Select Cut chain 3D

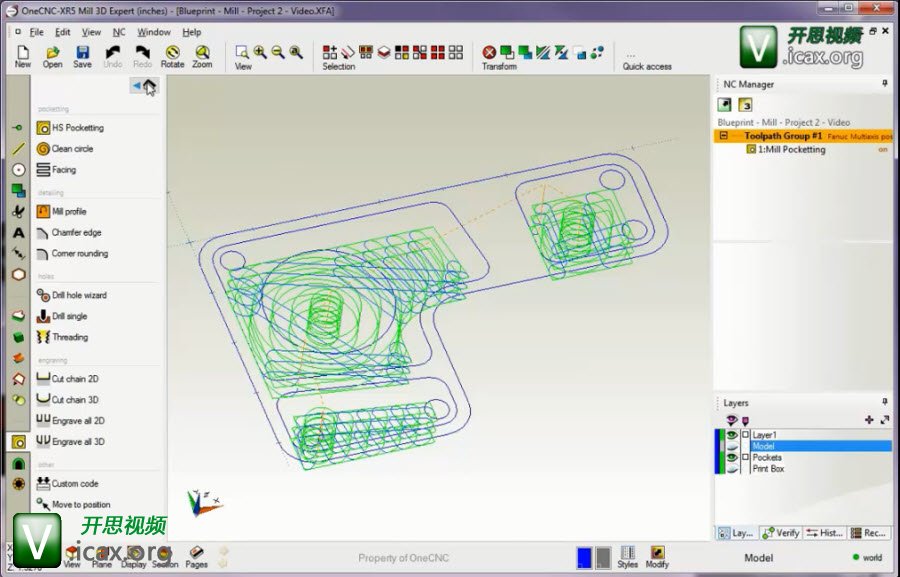68,400
